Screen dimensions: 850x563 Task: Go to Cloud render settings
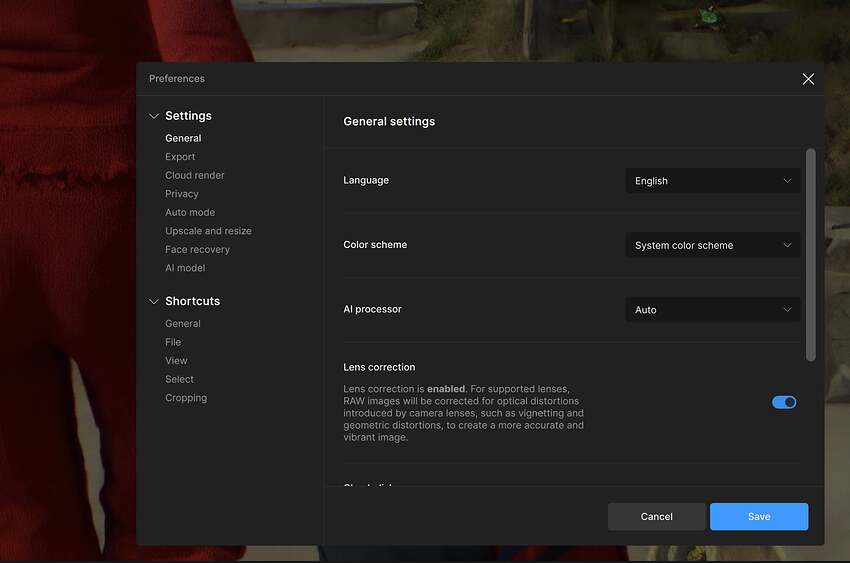194,175
